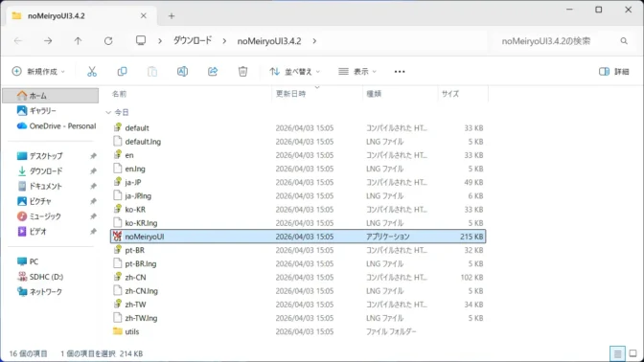The height and width of the screenshot is (362, 644).
Task: Select the pt-BR.lng file
Action: pos(298,263)
